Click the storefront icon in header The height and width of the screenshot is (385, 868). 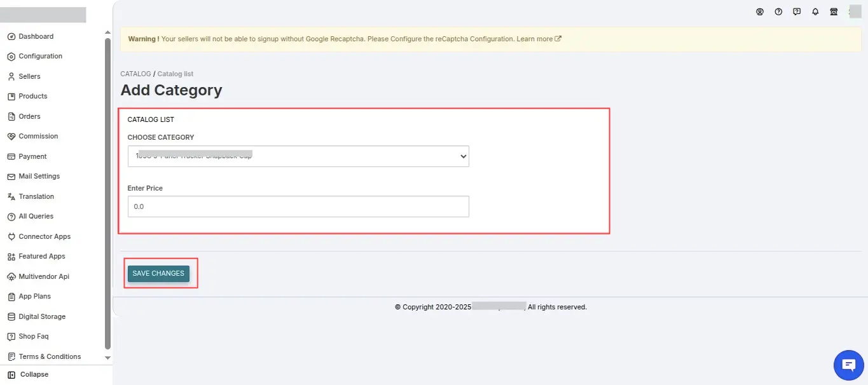(834, 11)
